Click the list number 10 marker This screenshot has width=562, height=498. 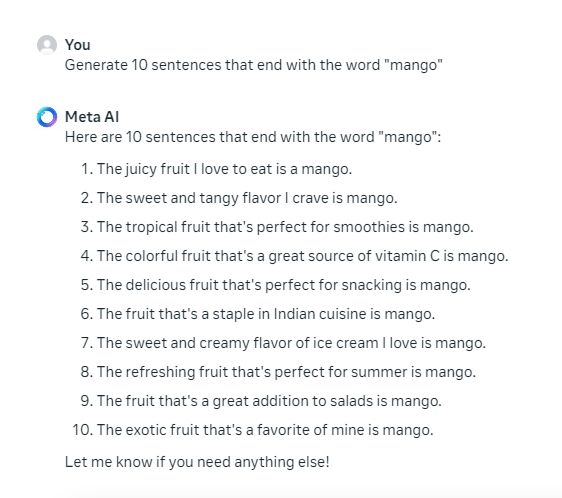pos(82,430)
